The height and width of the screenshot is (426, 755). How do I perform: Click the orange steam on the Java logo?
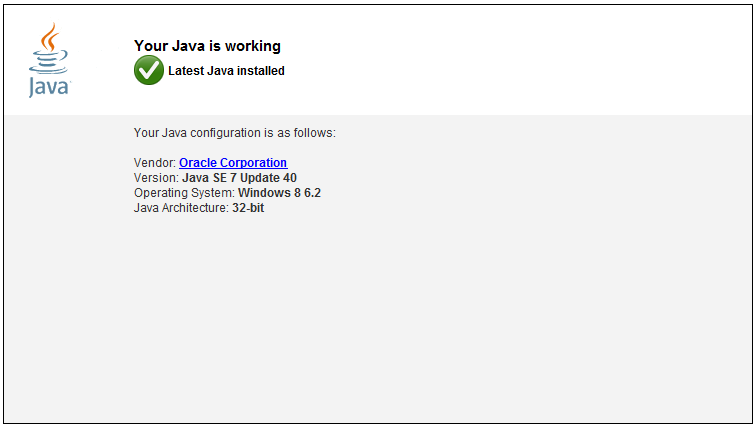(49, 39)
